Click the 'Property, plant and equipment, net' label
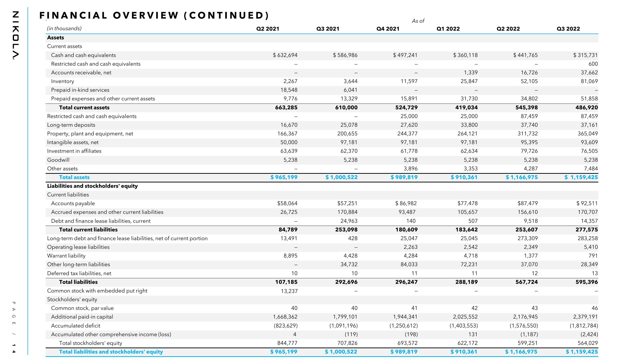The width and height of the screenshot is (644, 362). coord(90,134)
